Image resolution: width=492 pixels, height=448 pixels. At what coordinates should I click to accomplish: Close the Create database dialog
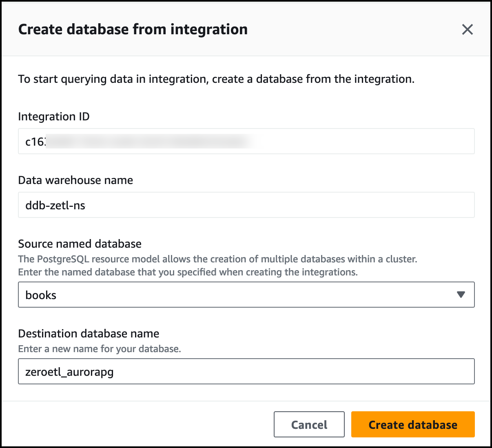pos(467,29)
